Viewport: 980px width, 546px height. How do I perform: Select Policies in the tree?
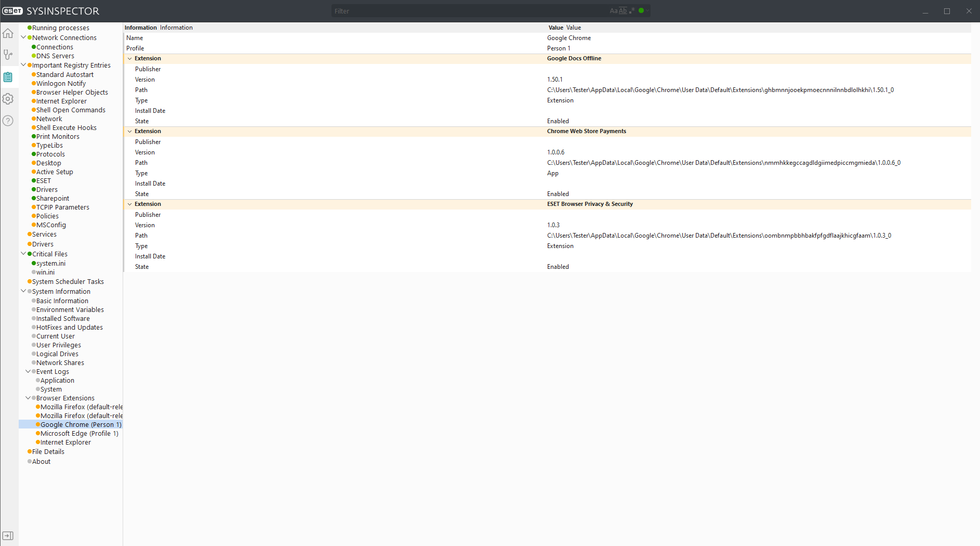pyautogui.click(x=47, y=216)
